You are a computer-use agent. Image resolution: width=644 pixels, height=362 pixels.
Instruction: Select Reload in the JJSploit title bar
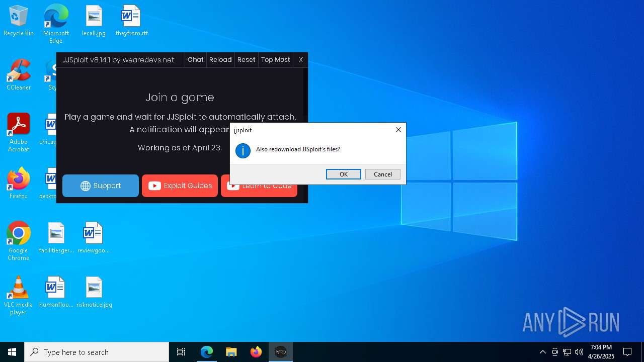(x=220, y=59)
